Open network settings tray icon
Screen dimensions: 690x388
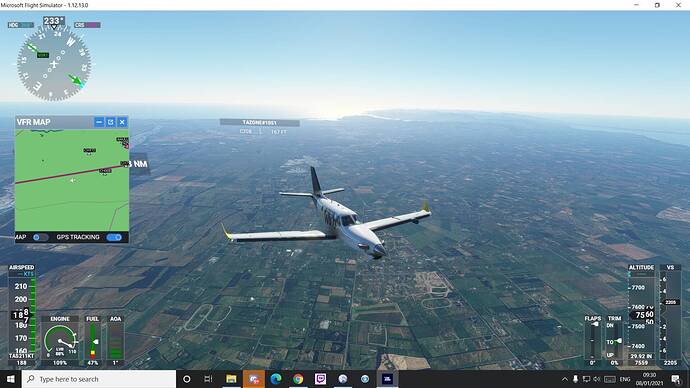click(586, 379)
